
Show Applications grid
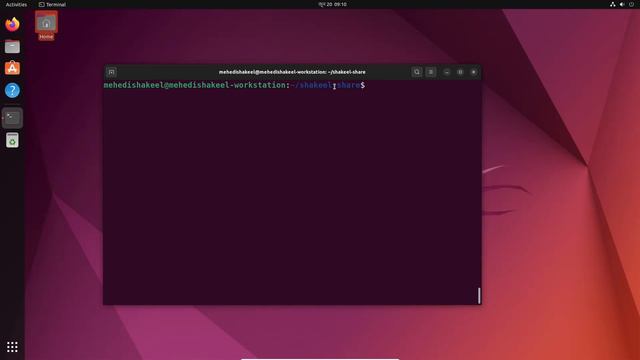pos(12,347)
